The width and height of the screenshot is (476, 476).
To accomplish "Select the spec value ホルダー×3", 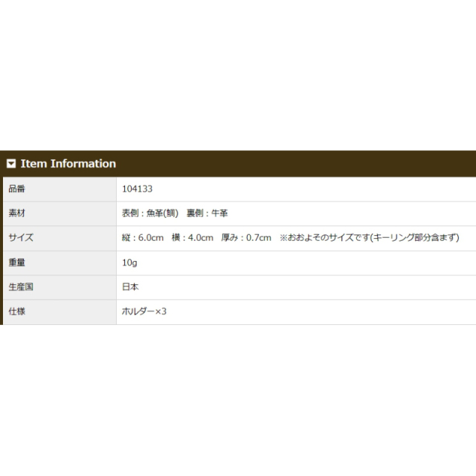I will point(144,312).
